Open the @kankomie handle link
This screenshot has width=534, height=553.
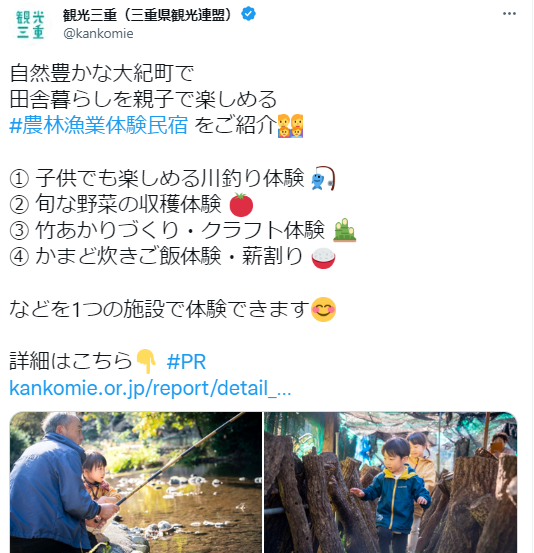(x=98, y=34)
